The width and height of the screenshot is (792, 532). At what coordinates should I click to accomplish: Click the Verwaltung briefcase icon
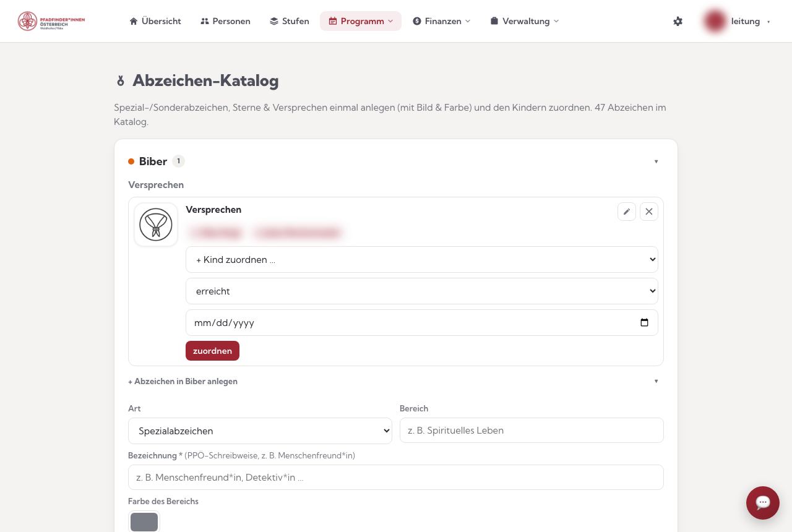click(494, 21)
